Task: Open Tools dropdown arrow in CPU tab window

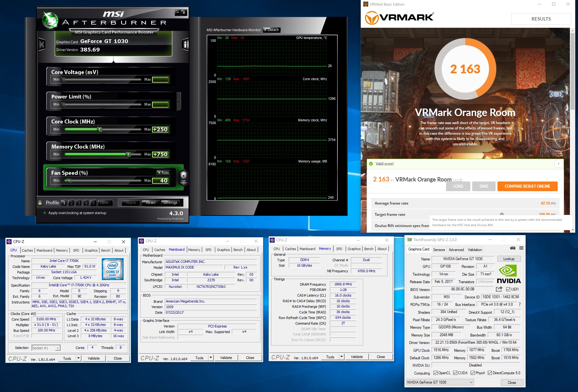Action: click(x=79, y=358)
